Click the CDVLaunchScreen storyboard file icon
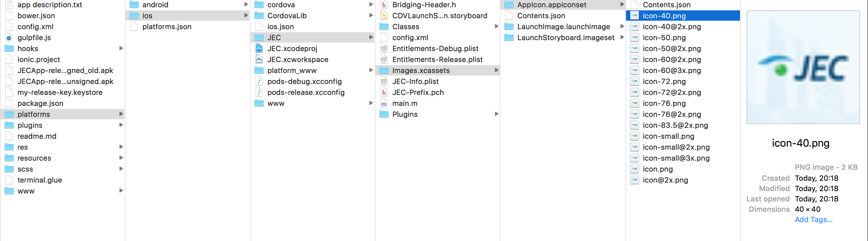The width and height of the screenshot is (868, 241). click(x=384, y=16)
